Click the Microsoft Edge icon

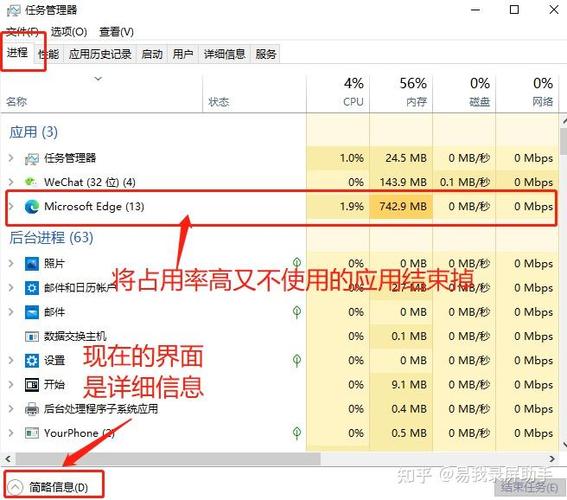(x=32, y=206)
